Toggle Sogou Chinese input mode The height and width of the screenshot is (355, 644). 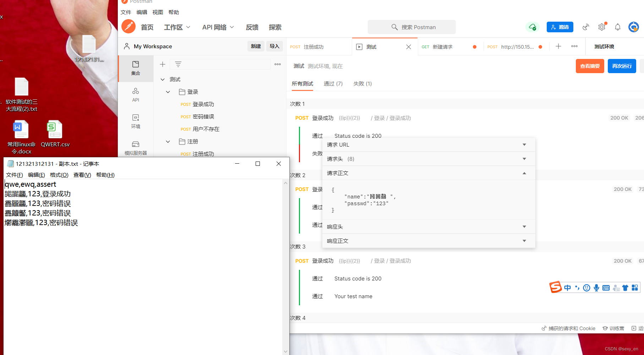pyautogui.click(x=568, y=288)
